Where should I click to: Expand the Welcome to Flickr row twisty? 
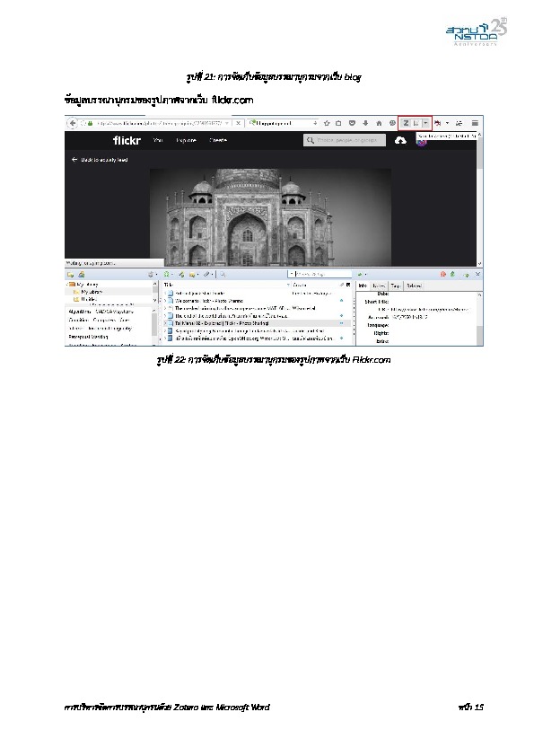pyautogui.click(x=165, y=301)
